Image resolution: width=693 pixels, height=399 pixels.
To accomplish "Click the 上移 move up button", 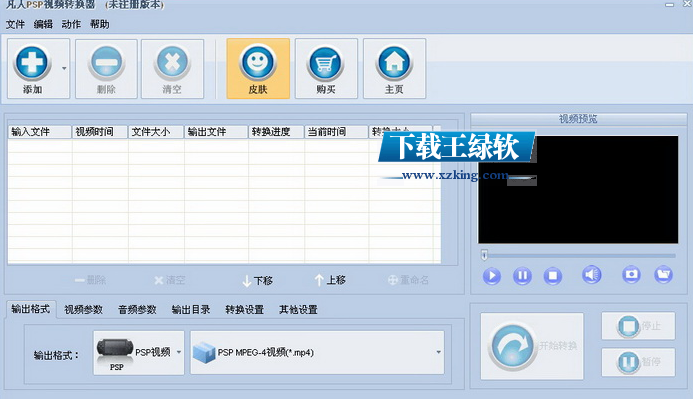I will pos(330,280).
